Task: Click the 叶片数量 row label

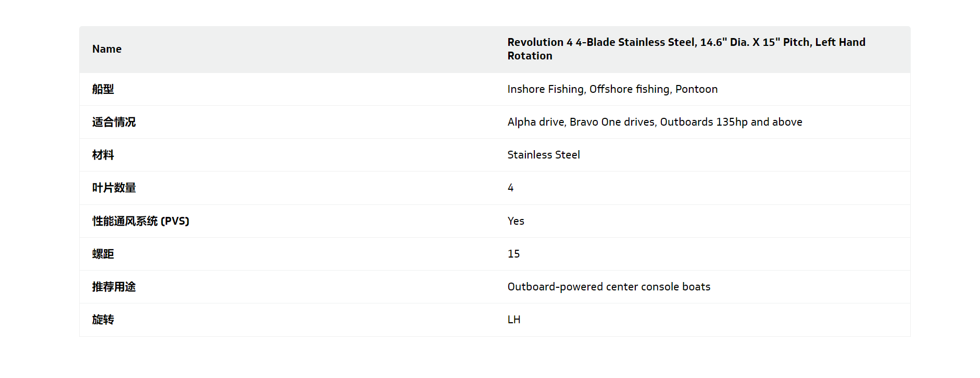Action: click(114, 188)
